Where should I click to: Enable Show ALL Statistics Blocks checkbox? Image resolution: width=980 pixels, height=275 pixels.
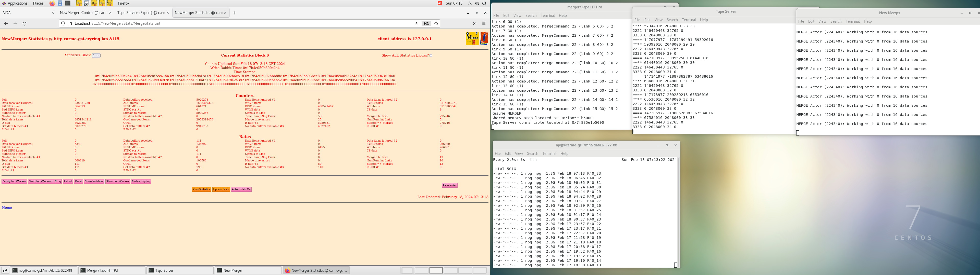coord(431,56)
